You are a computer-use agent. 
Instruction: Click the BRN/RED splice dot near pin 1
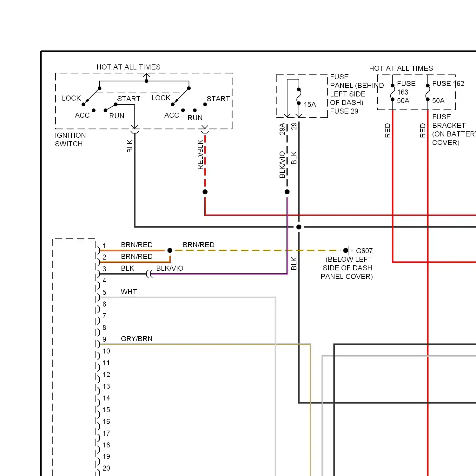[x=170, y=250]
